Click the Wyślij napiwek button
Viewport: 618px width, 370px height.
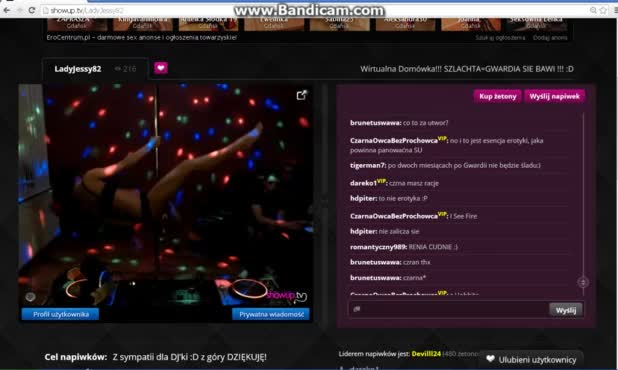(555, 96)
